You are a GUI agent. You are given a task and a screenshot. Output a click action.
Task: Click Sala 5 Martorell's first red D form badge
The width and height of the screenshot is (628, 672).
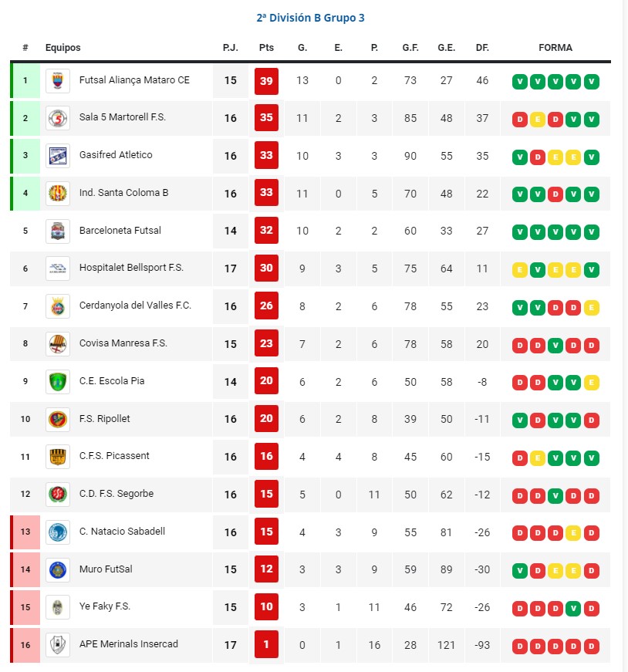coord(519,120)
